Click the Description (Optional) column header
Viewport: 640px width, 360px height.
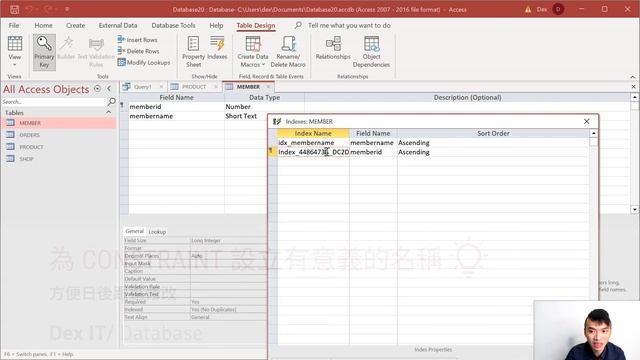(467, 97)
